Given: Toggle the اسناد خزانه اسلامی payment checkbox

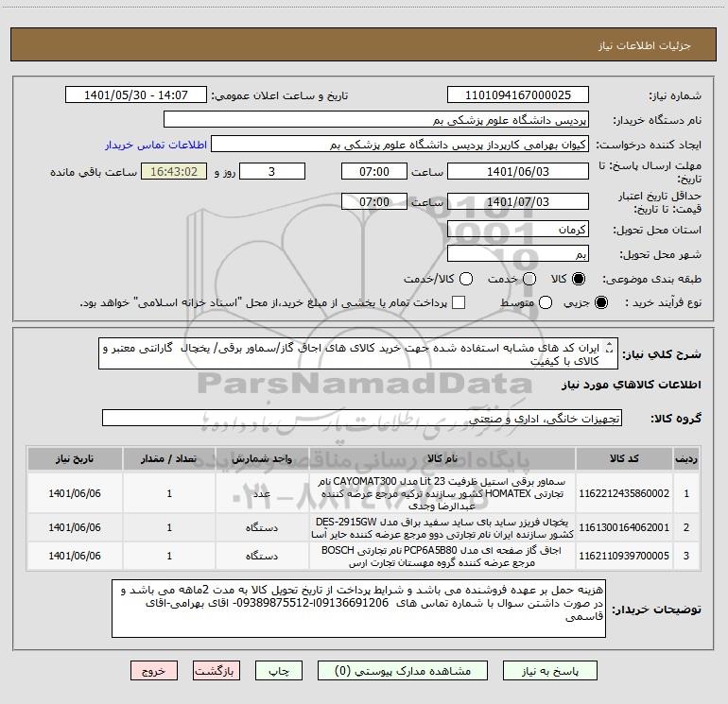Looking at the screenshot, I should tap(459, 302).
